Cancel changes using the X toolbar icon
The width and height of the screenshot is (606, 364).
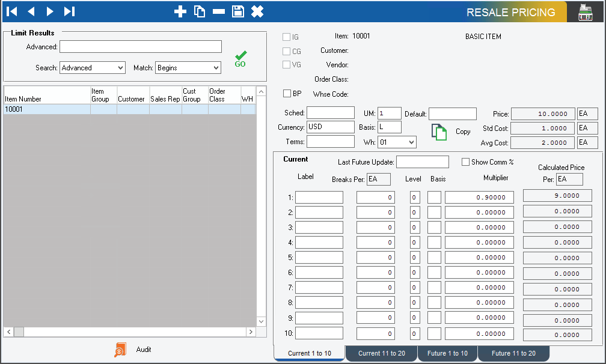(257, 11)
